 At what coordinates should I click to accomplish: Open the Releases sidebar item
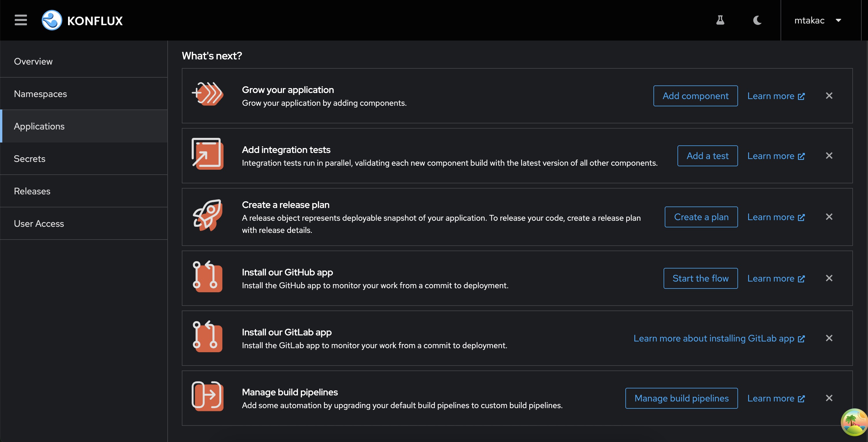[x=32, y=191]
